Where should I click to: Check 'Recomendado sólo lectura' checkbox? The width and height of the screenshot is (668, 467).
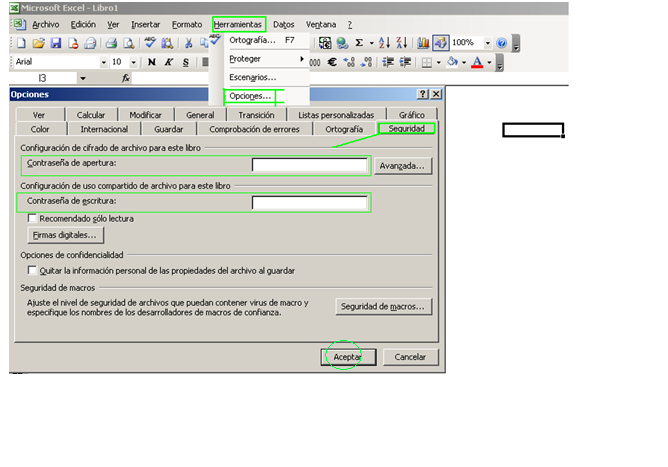pyautogui.click(x=32, y=218)
